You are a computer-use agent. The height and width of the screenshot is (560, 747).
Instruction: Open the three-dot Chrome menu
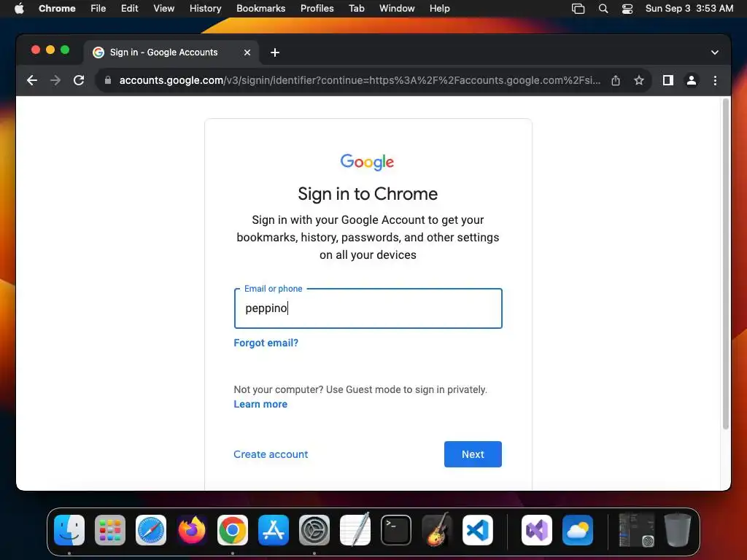715,80
